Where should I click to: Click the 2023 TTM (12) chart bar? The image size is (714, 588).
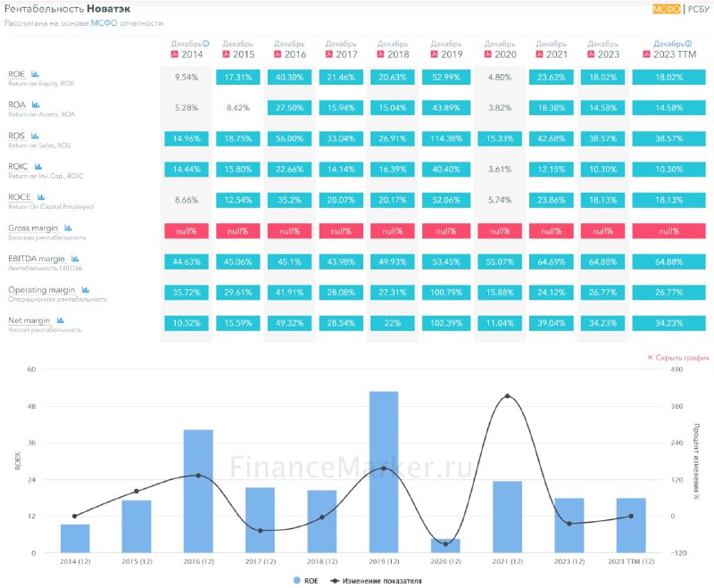pos(631,526)
